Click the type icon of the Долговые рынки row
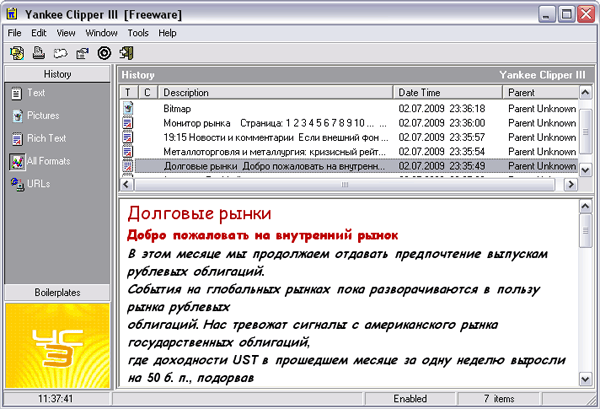The width and height of the screenshot is (600, 409). click(128, 166)
